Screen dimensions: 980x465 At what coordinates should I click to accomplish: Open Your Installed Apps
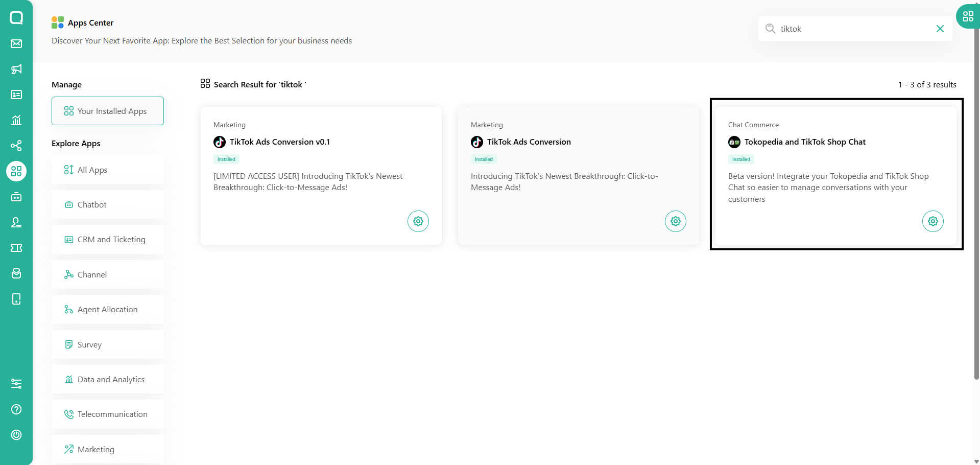click(x=108, y=111)
